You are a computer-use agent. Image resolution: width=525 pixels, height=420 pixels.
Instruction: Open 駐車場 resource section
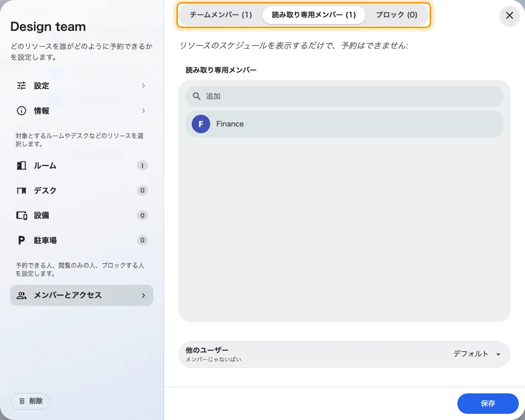[x=82, y=240]
